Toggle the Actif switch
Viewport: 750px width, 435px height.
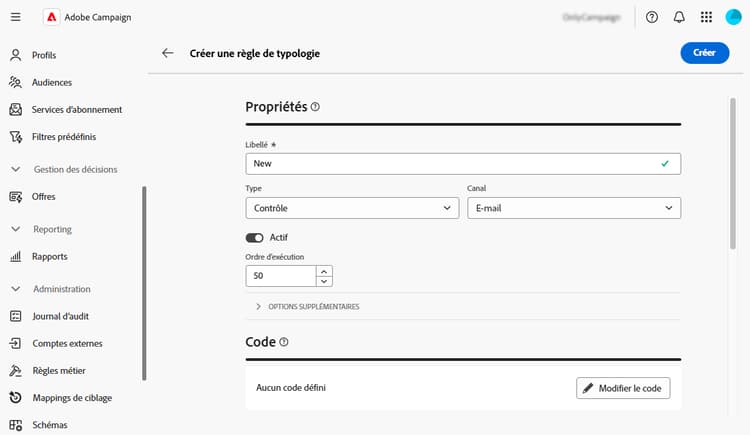click(254, 237)
